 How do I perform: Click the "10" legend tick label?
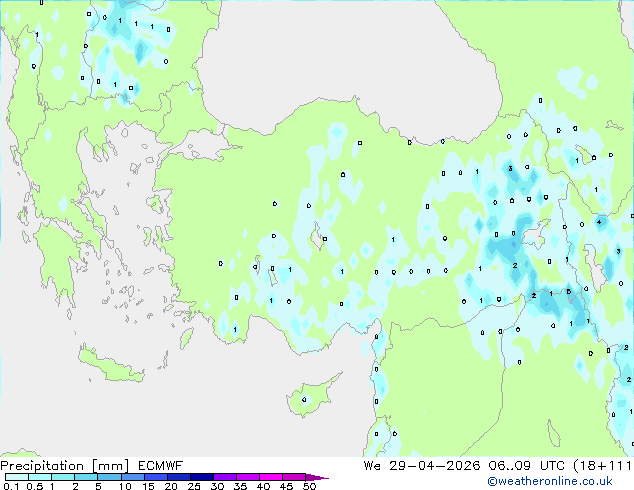click(x=125, y=486)
